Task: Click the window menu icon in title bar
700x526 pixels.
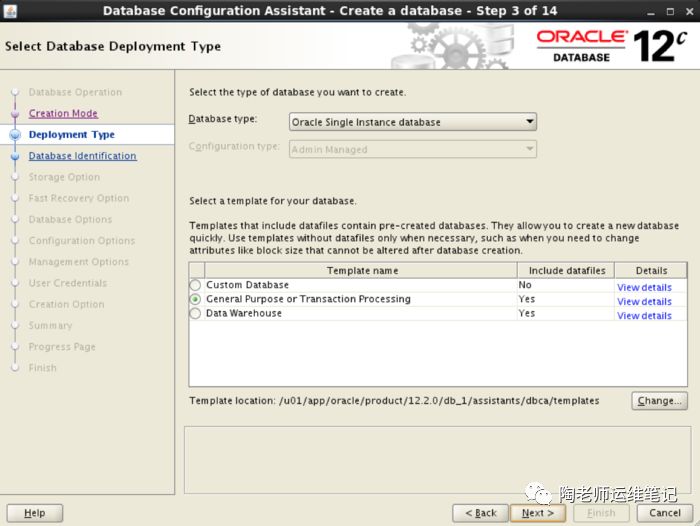Action: pyautogui.click(x=10, y=10)
